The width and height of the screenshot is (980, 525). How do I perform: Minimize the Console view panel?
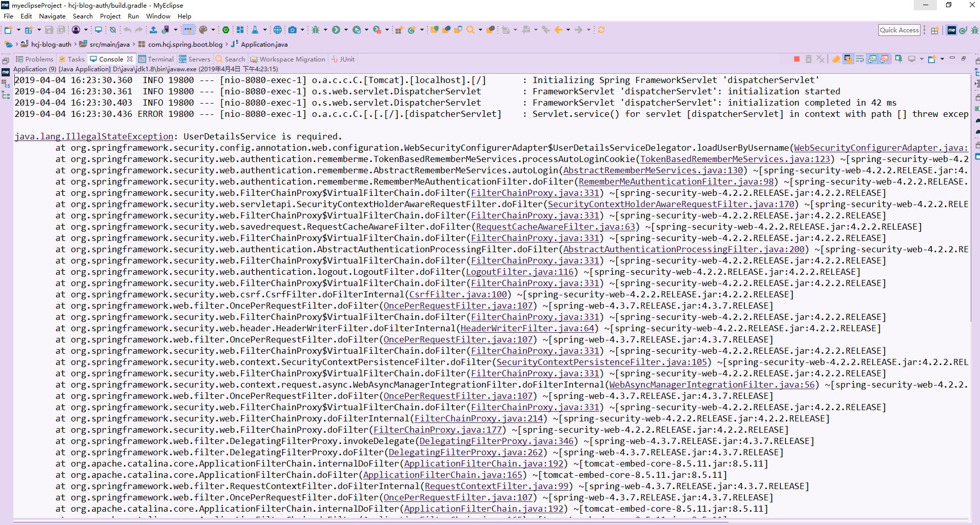point(952,58)
